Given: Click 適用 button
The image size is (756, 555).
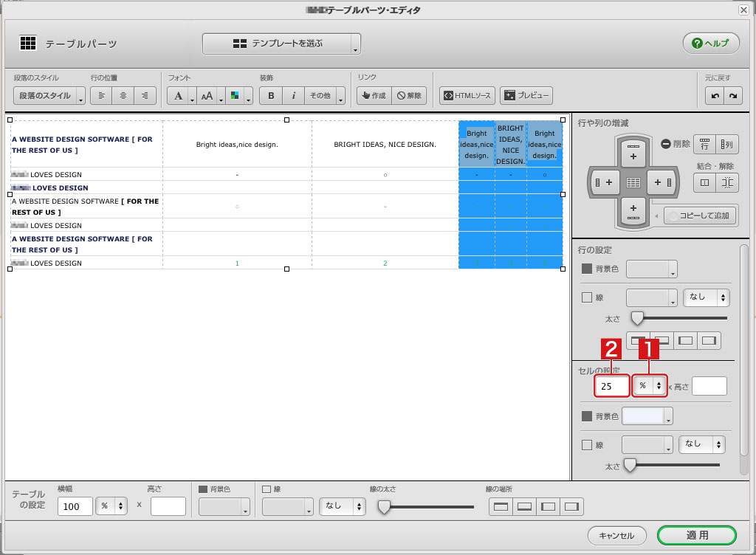Looking at the screenshot, I should (x=697, y=535).
